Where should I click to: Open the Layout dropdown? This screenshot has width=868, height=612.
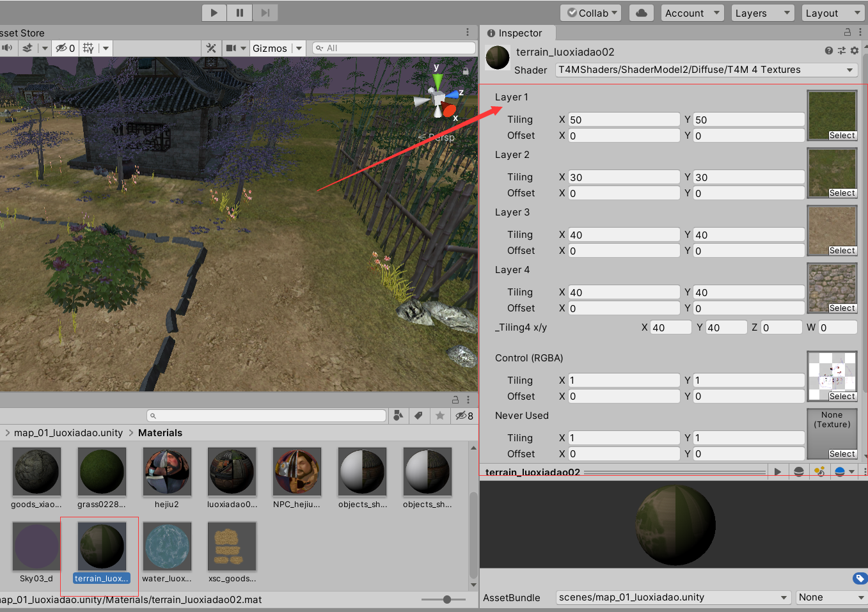pos(833,13)
